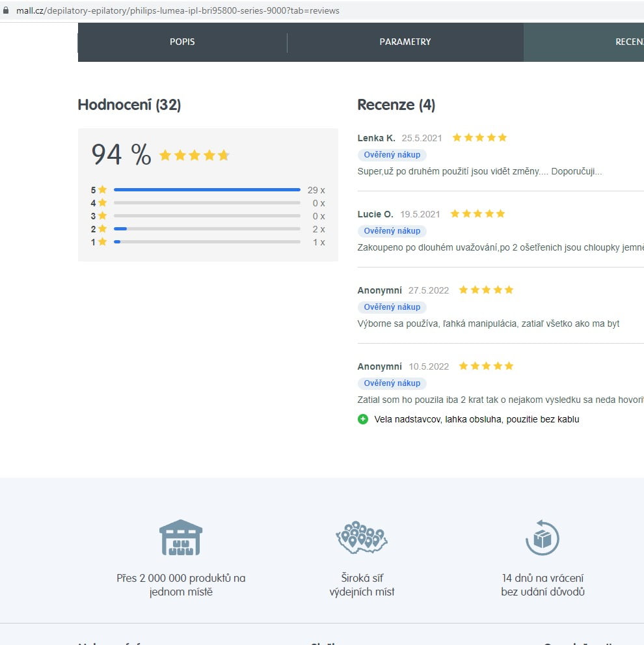Click the 2-star rating progress bar
The image size is (644, 645).
(x=207, y=229)
